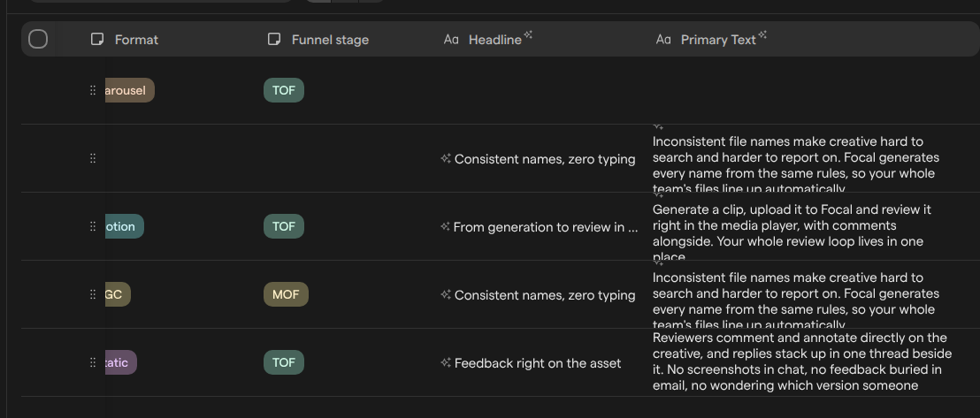The height and width of the screenshot is (418, 980).
Task: Open 'Inconsistent file names' text in formatless row
Action: (x=796, y=163)
